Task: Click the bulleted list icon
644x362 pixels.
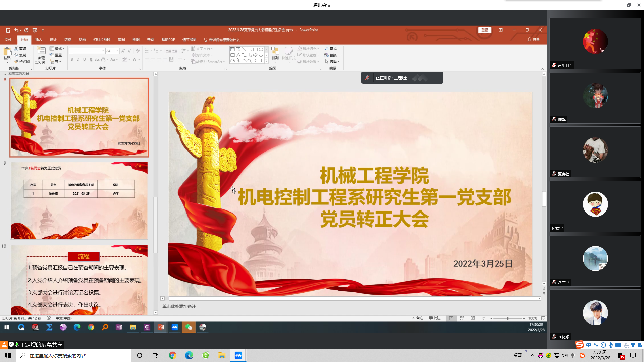Action: point(147,50)
